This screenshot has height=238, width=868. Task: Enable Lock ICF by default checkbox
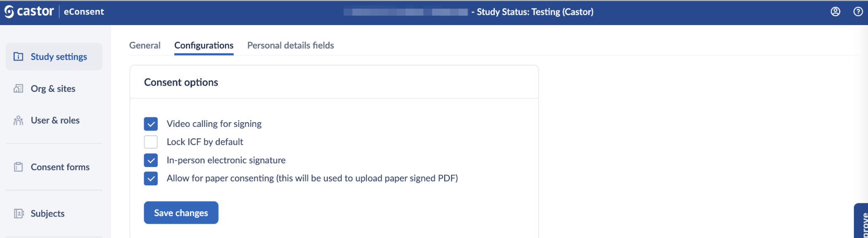(151, 142)
